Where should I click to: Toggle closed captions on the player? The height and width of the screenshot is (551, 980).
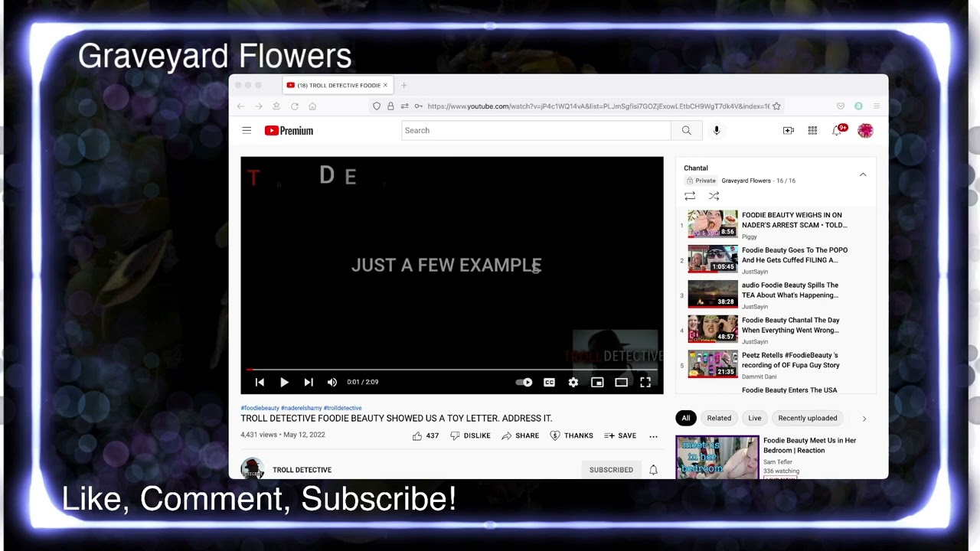[x=549, y=382]
